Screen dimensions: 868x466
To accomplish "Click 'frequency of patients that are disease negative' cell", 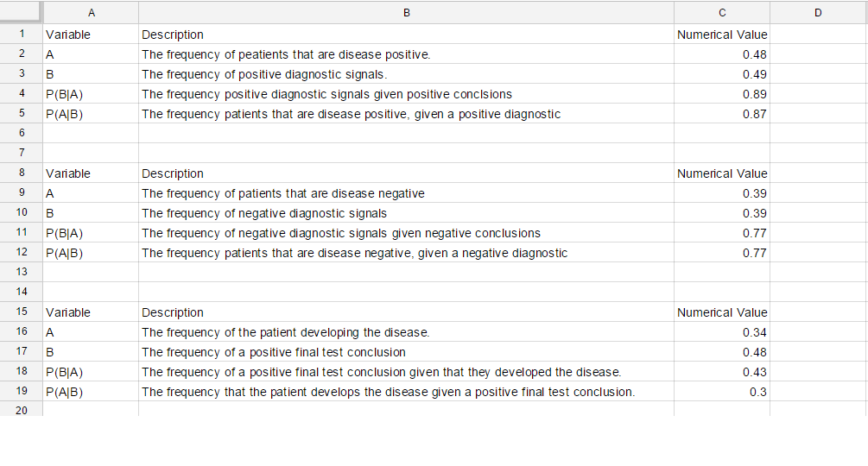I will coord(406,193).
